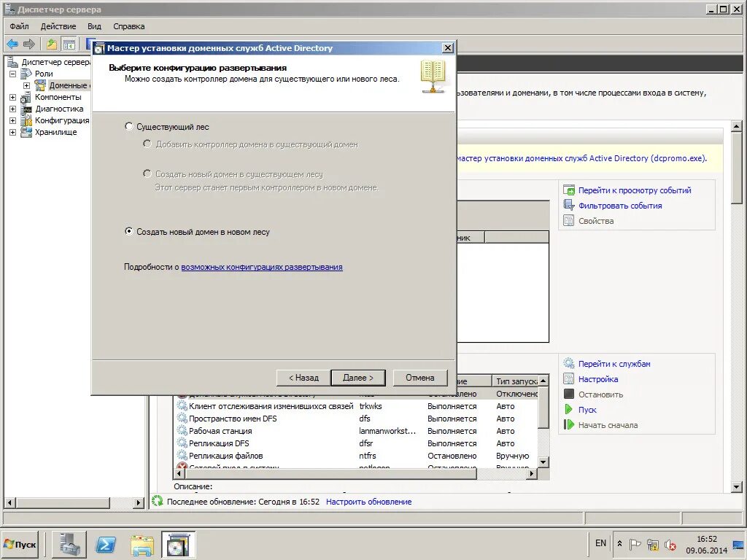Viewport: 747px width, 560px height.
Task: Click the stop square icon beside Остановить
Action: (x=569, y=394)
